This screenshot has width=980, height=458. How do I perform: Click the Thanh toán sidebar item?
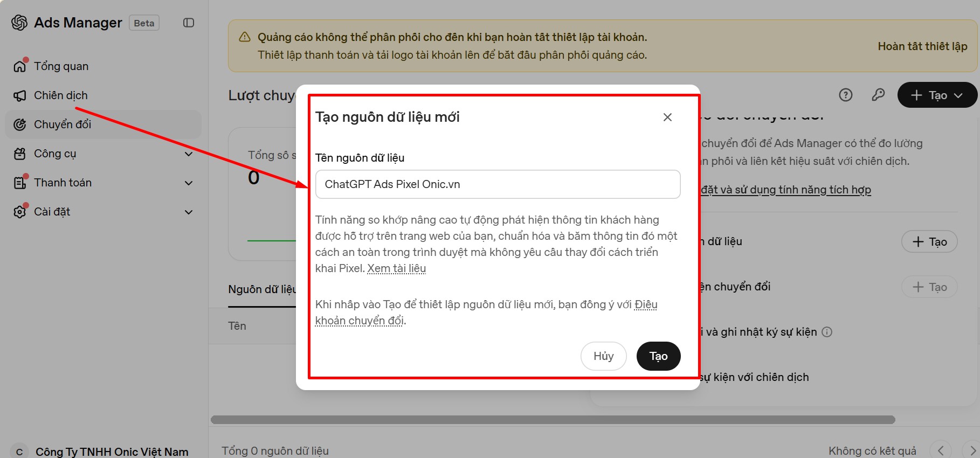tap(103, 183)
